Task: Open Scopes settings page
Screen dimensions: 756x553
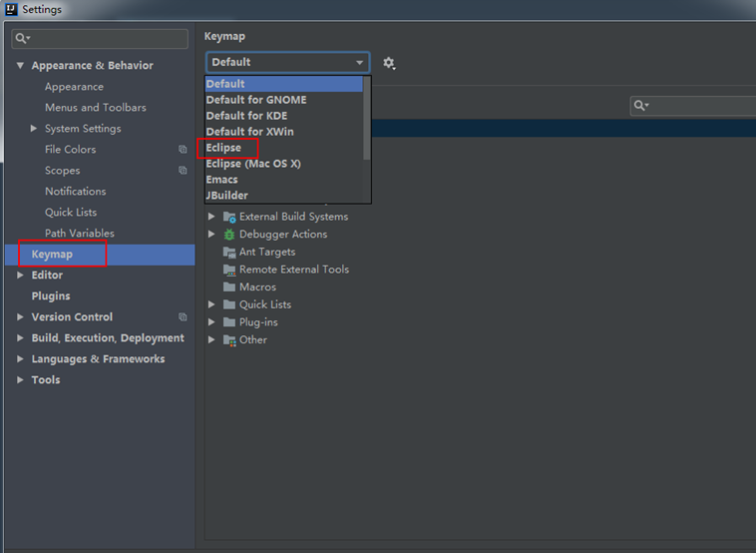Action: coord(62,171)
